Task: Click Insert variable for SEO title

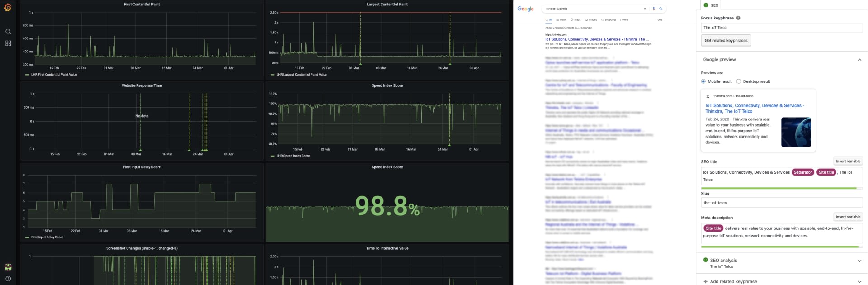Action: [848, 161]
